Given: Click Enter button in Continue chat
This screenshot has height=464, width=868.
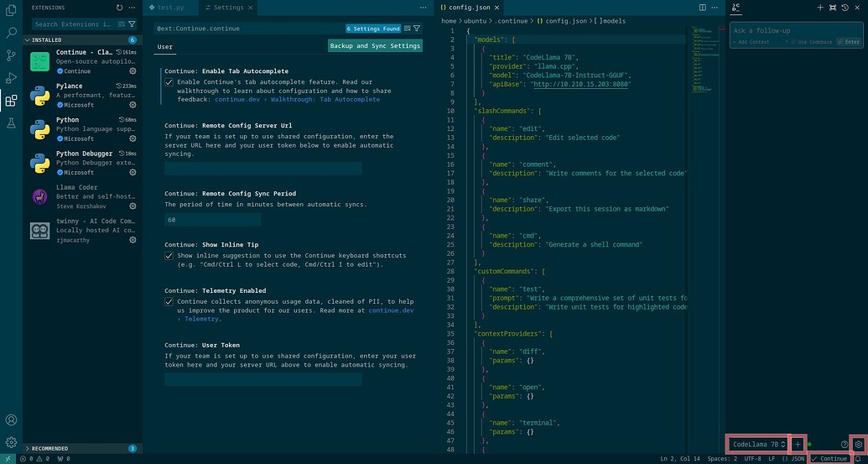Looking at the screenshot, I should [x=849, y=42].
